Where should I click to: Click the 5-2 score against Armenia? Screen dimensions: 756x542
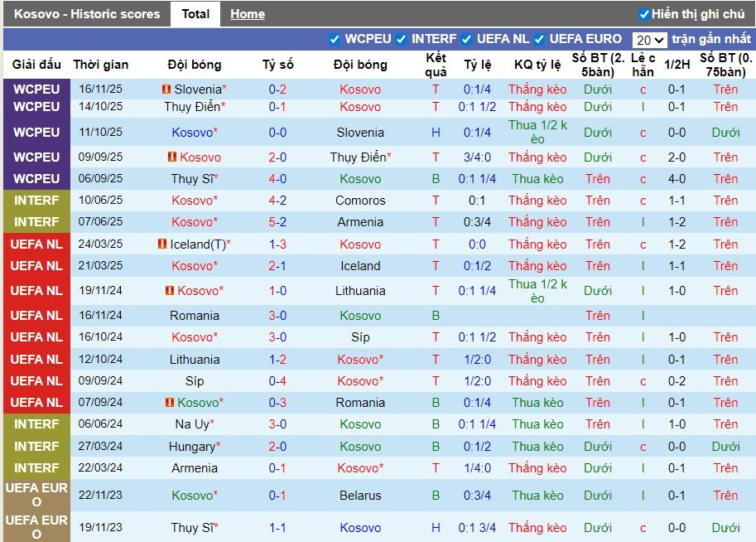277,222
